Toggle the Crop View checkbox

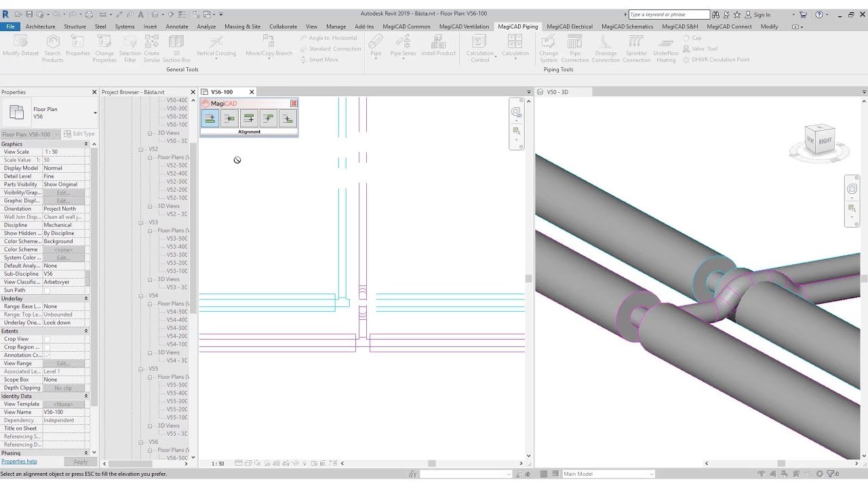coord(47,339)
